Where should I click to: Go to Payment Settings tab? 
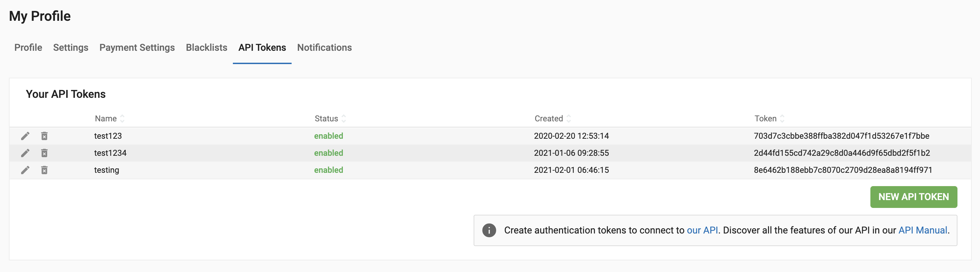point(137,47)
